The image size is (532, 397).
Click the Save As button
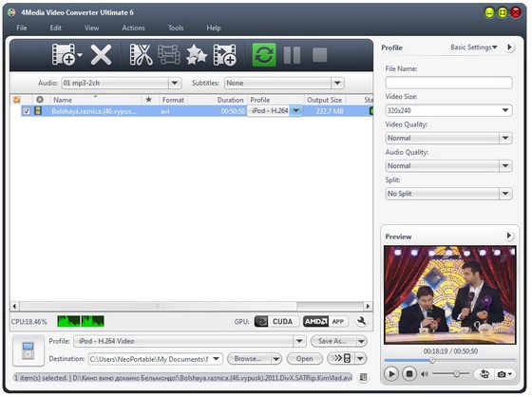(332, 341)
